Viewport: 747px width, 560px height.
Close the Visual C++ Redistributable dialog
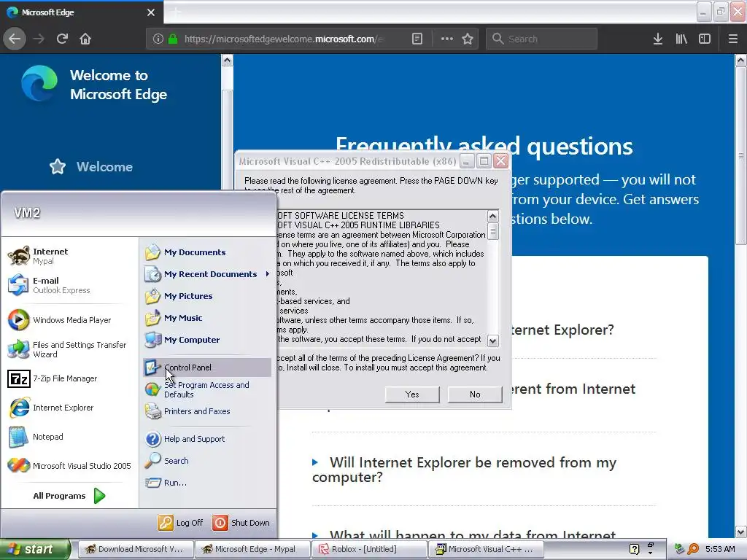tap(500, 161)
